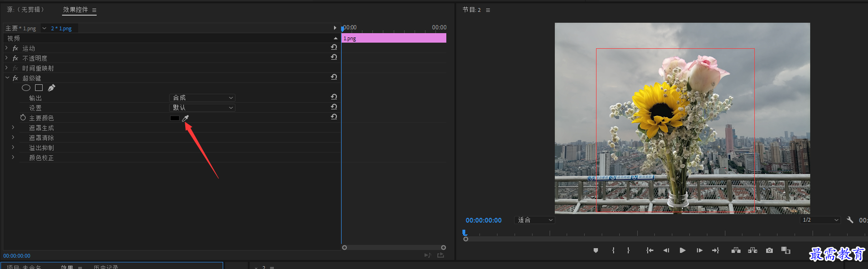The height and width of the screenshot is (269, 868).
Task: Open the 节目: 2 panel menu
Action: [x=488, y=10]
